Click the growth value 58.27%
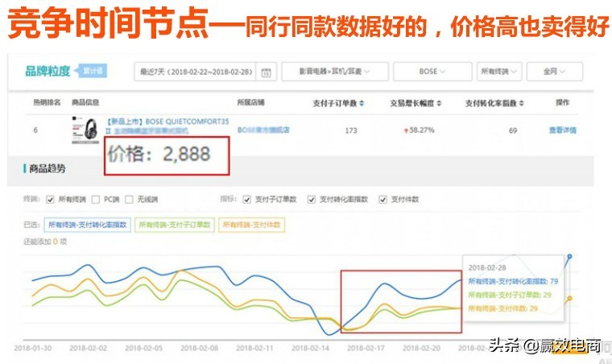The width and height of the screenshot is (612, 364). pos(421,130)
